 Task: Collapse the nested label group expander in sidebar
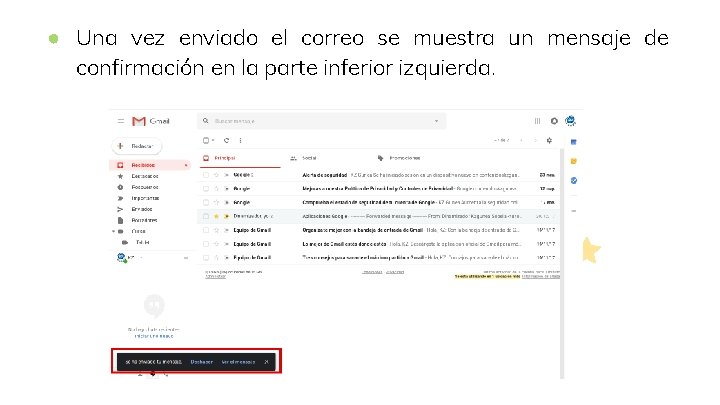coord(113,231)
